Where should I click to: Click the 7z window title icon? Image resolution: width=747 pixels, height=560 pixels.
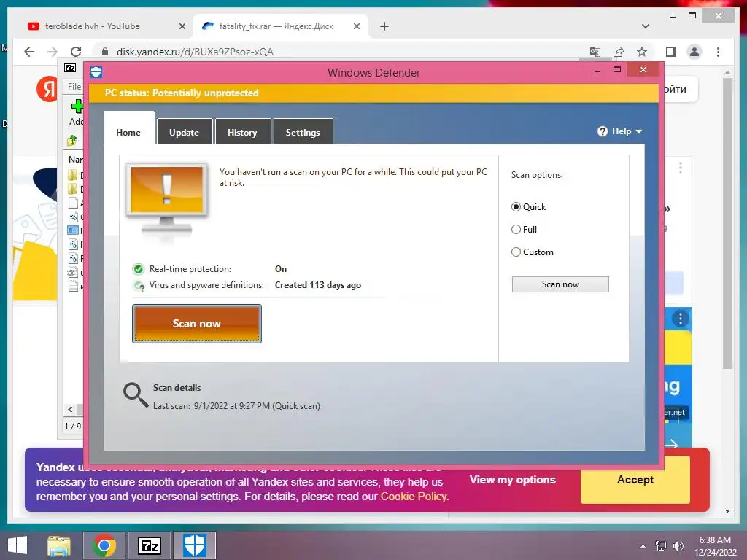tap(70, 68)
